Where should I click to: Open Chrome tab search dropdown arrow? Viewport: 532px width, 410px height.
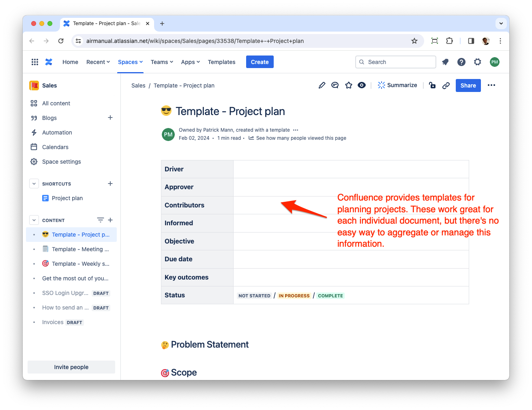pos(501,23)
